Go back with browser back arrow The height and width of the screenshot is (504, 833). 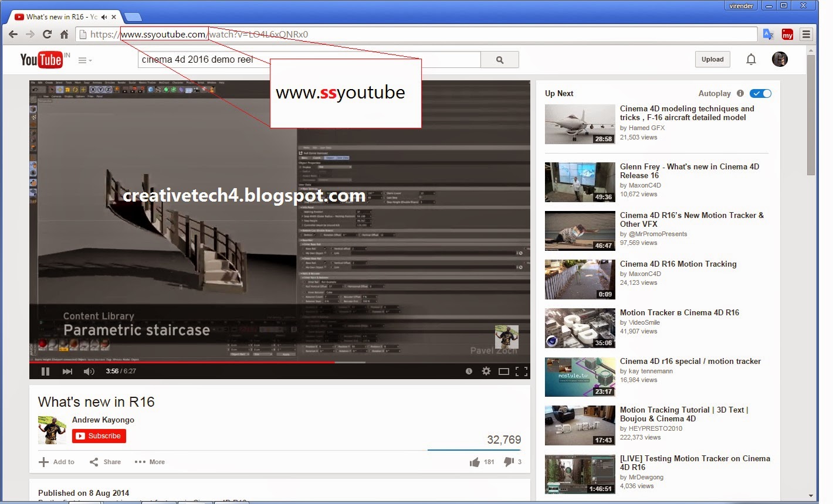tap(13, 35)
